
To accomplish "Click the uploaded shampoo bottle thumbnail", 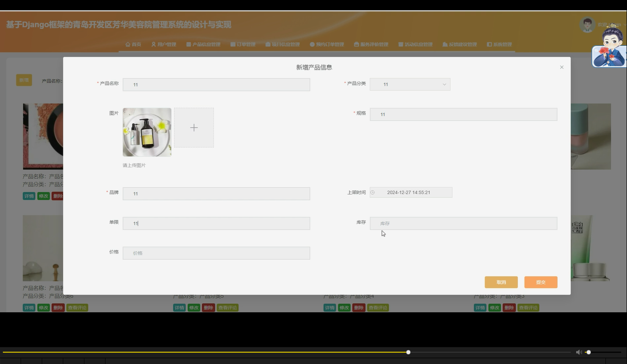I will click(x=147, y=132).
